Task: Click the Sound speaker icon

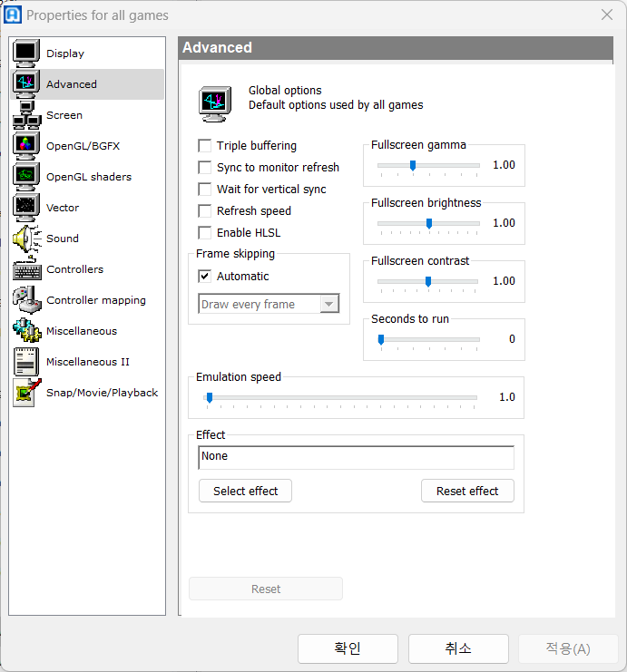Action: (x=26, y=239)
